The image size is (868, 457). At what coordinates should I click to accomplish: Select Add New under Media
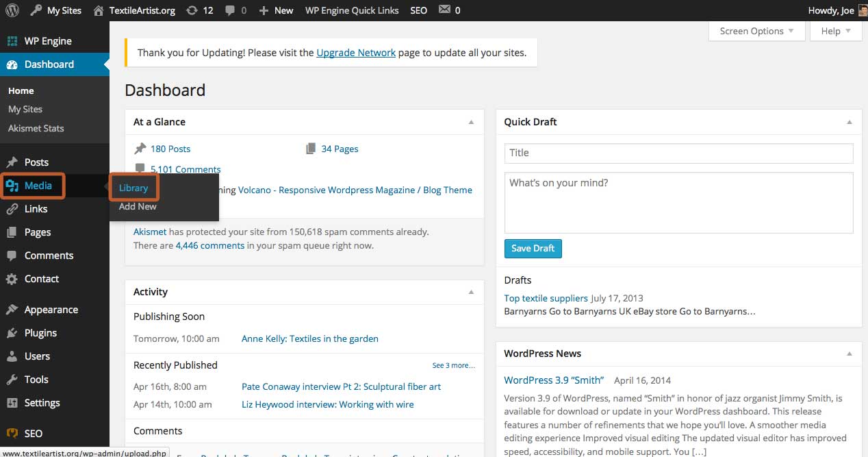click(138, 206)
